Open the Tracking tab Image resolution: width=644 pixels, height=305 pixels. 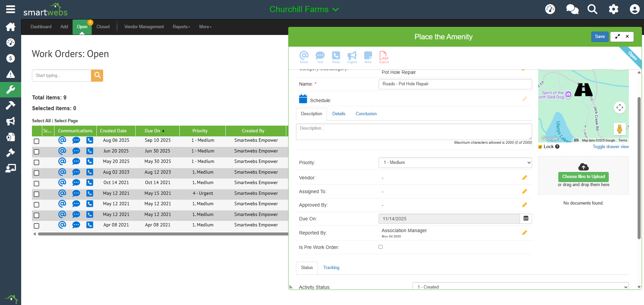pos(331,268)
